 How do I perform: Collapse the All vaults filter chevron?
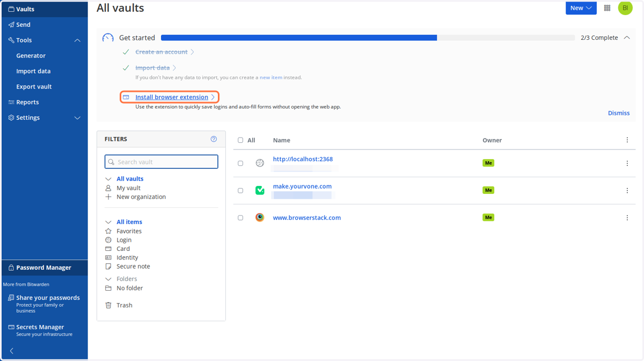108,179
